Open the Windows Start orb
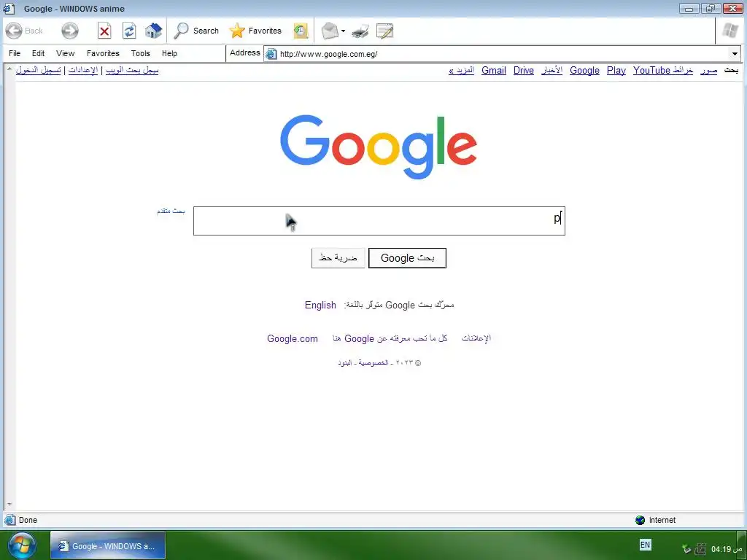 pyautogui.click(x=21, y=546)
